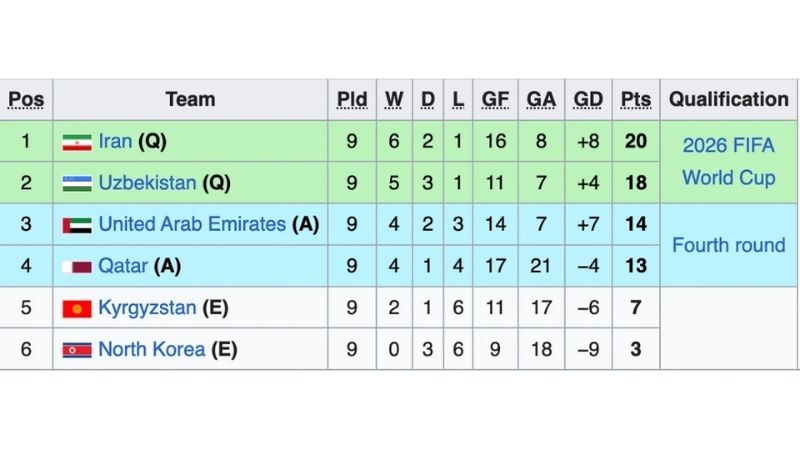Click the North Korea flag icon
Viewport: 800px width, 450px height.
click(x=77, y=350)
